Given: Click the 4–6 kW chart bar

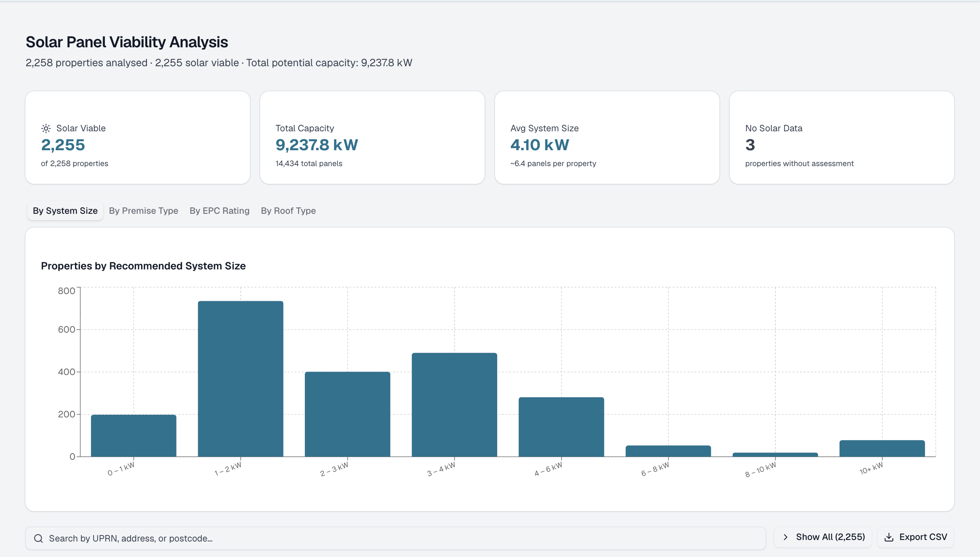Looking at the screenshot, I should 561,427.
